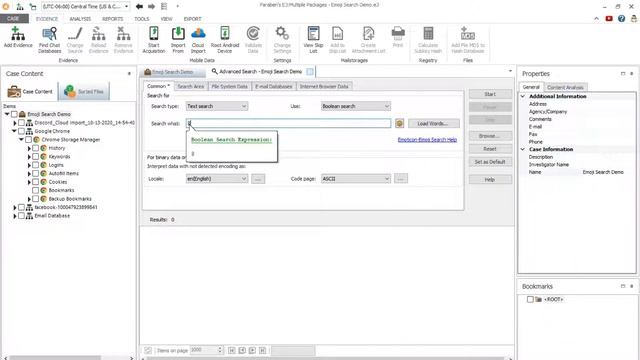Open the emoji picker beside search field
Image resolution: width=640 pixels, height=360 pixels.
click(x=399, y=123)
